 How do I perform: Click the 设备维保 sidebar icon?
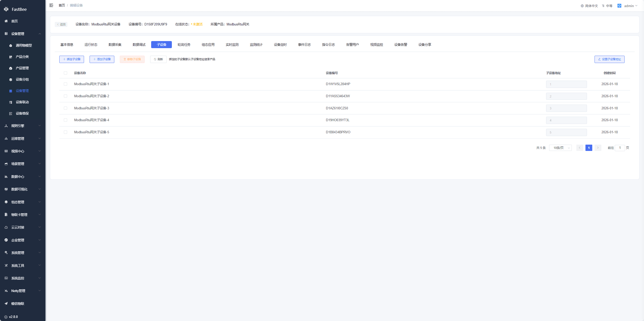click(11, 114)
